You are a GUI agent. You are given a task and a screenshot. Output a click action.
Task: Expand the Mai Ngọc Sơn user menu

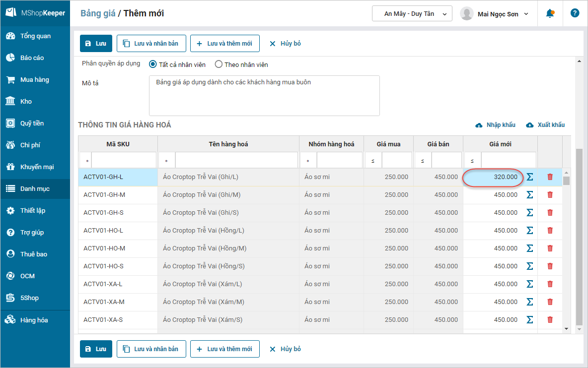pyautogui.click(x=495, y=14)
